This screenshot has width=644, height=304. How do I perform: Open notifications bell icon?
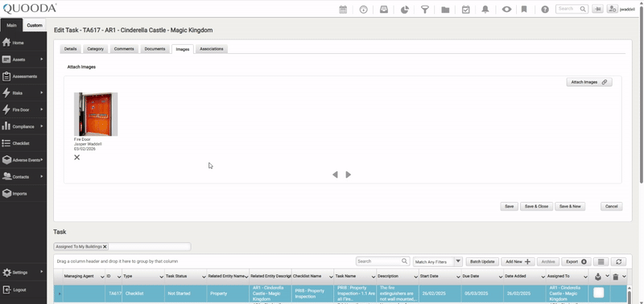[x=485, y=10]
